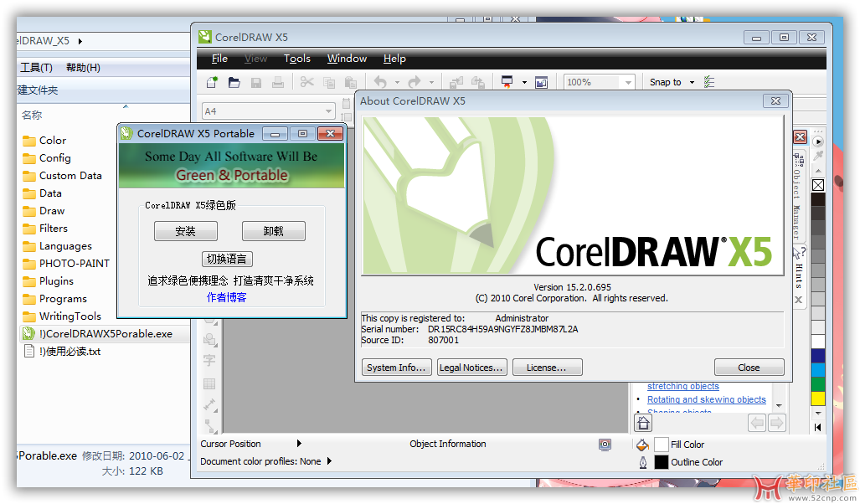The width and height of the screenshot is (860, 504).
Task: Click the Print toolbar icon
Action: tap(278, 82)
